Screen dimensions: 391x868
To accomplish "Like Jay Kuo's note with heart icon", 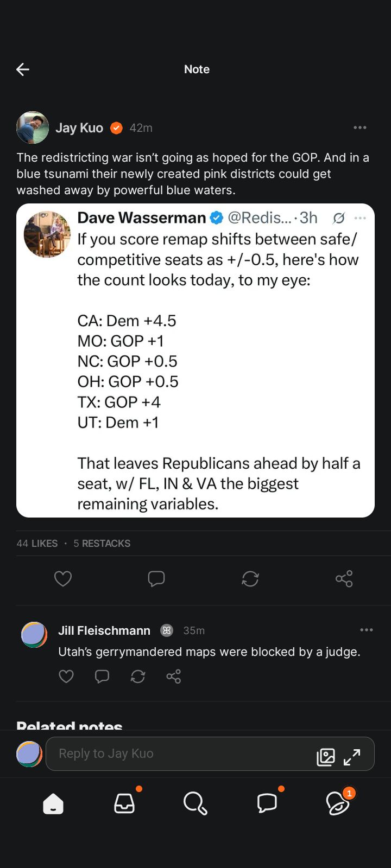I will [x=63, y=579].
